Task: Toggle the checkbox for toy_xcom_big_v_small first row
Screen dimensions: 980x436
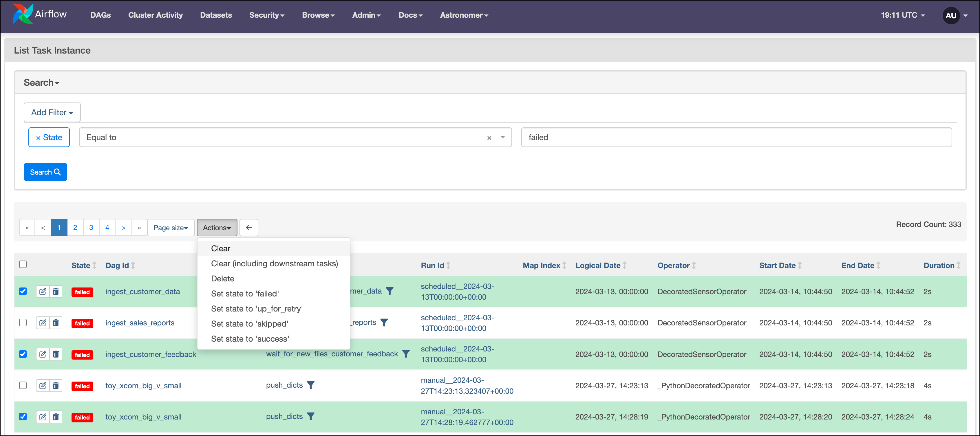Action: 23,385
